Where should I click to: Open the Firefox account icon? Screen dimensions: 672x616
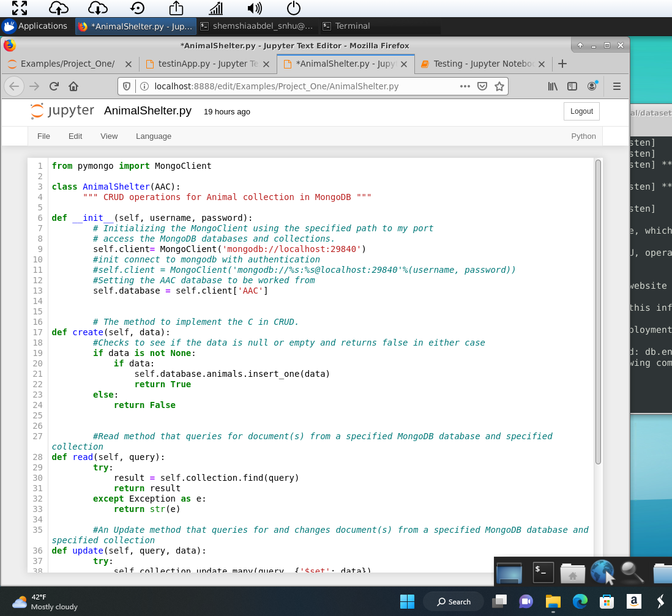click(592, 86)
